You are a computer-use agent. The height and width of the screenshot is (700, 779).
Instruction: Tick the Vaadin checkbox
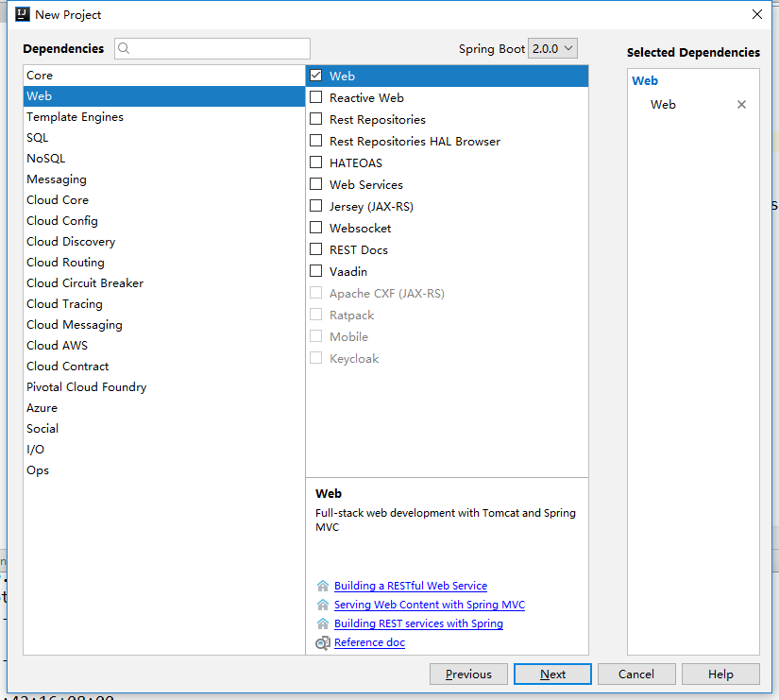[316, 271]
